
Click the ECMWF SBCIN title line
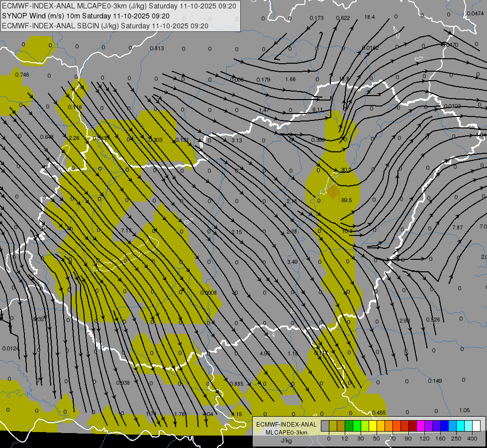105,26
